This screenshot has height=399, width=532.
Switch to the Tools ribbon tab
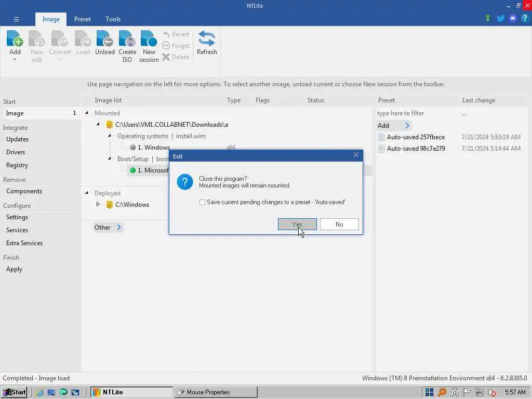113,19
